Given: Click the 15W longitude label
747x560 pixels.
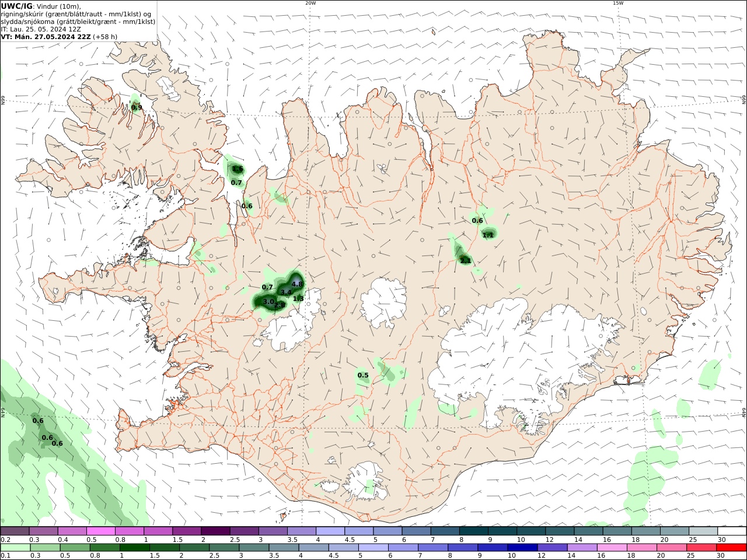Looking at the screenshot, I should click(x=618, y=3).
